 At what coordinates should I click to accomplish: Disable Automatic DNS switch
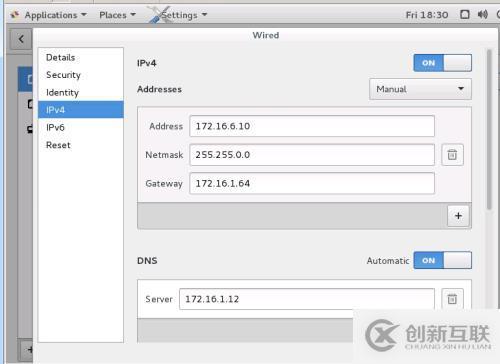(442, 260)
